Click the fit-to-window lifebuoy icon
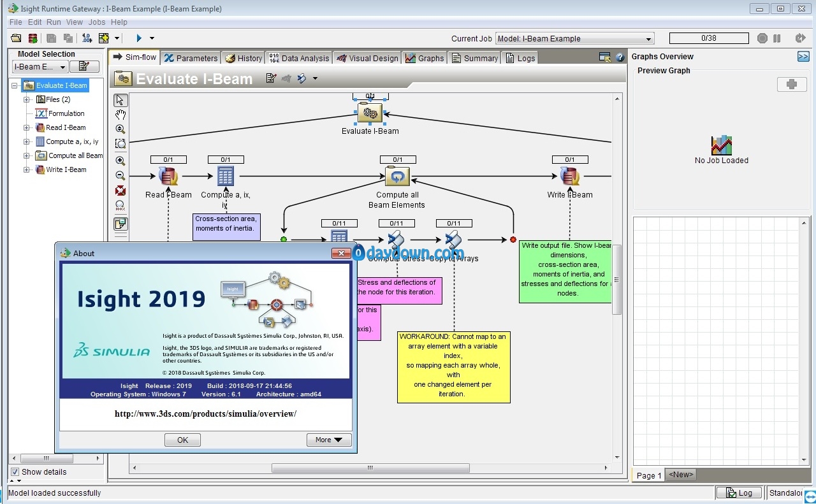 [x=120, y=191]
